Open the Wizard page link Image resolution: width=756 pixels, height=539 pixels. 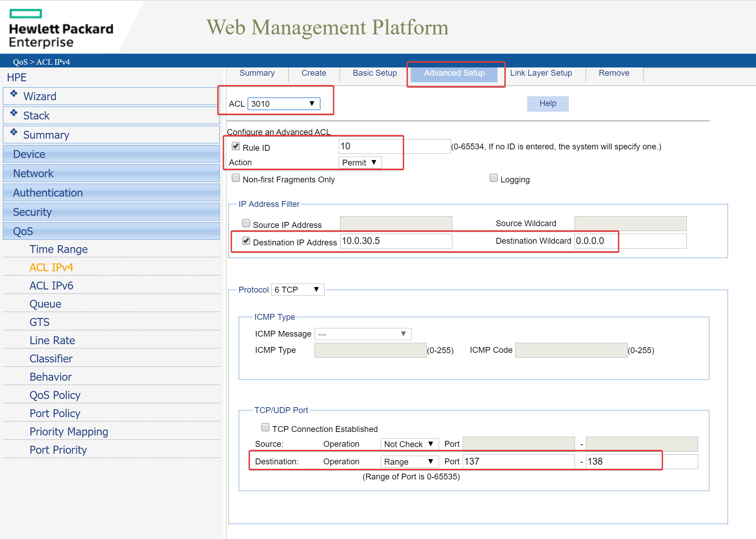click(x=40, y=96)
